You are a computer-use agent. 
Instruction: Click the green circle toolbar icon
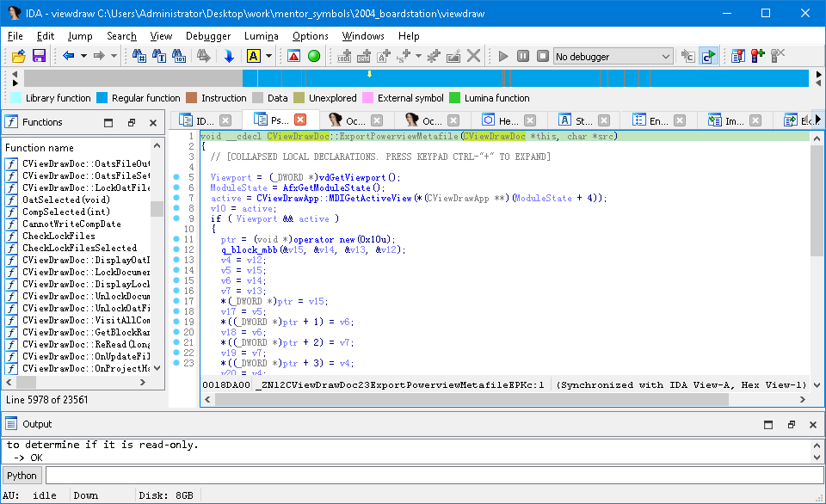(x=314, y=56)
